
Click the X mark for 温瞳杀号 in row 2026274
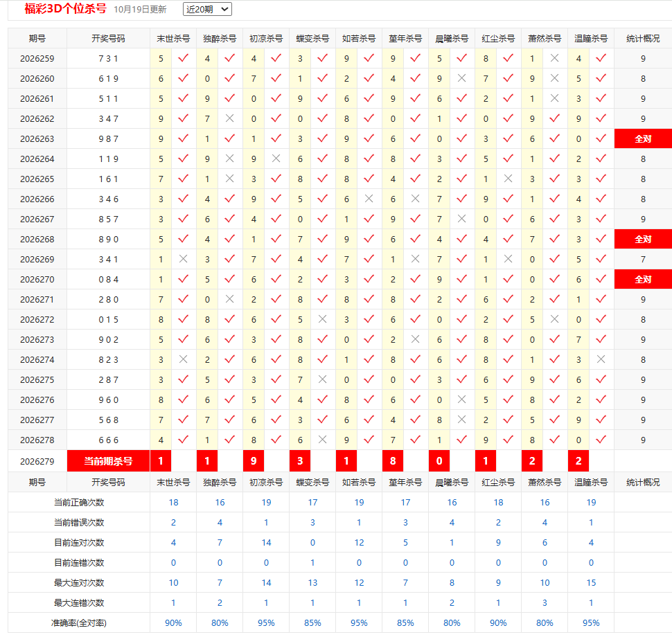[601, 359]
